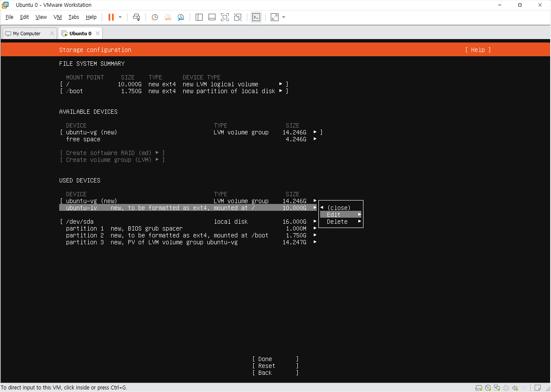Enter Unity mode icon
The height and width of the screenshot is (392, 551).
[238, 17]
